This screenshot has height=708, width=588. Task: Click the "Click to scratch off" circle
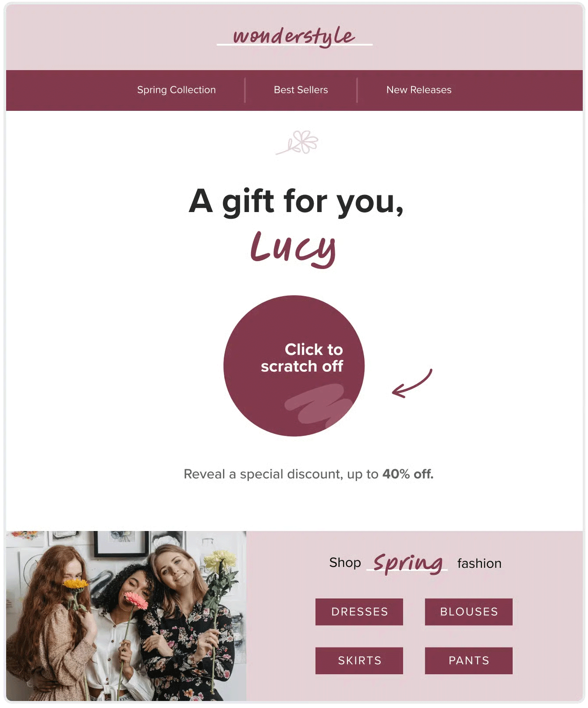coord(294,366)
